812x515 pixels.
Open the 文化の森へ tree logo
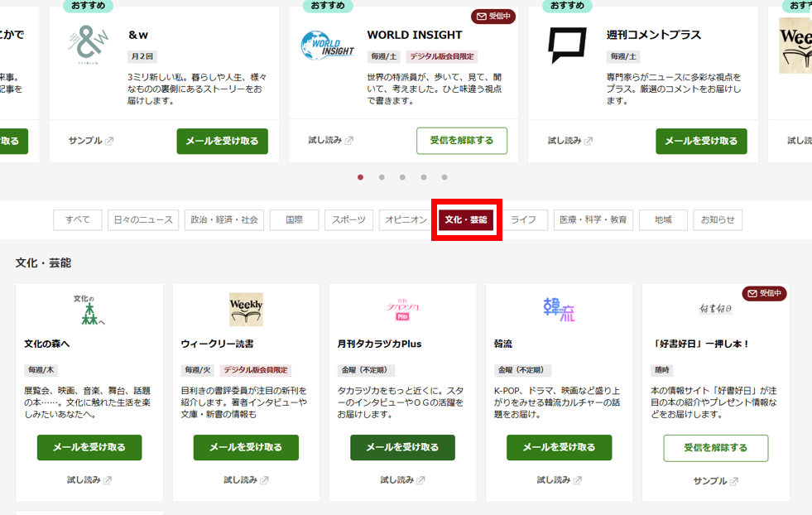(x=89, y=310)
